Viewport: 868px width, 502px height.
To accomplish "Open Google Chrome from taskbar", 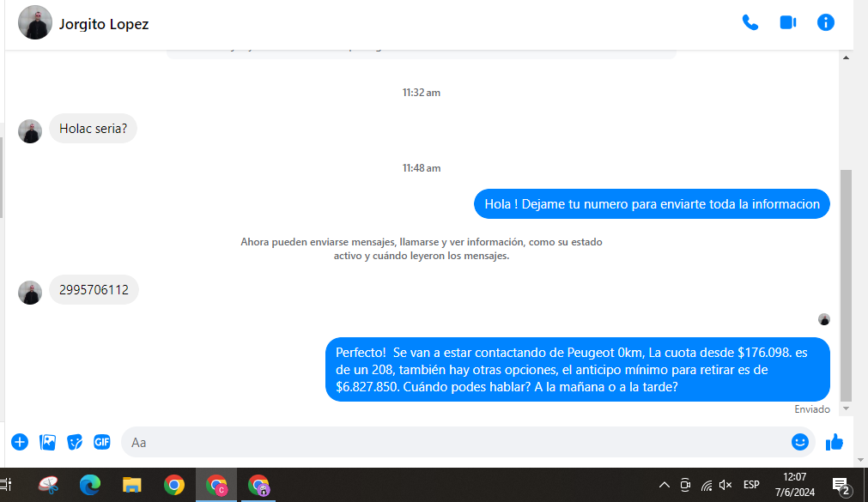I will pyautogui.click(x=173, y=485).
